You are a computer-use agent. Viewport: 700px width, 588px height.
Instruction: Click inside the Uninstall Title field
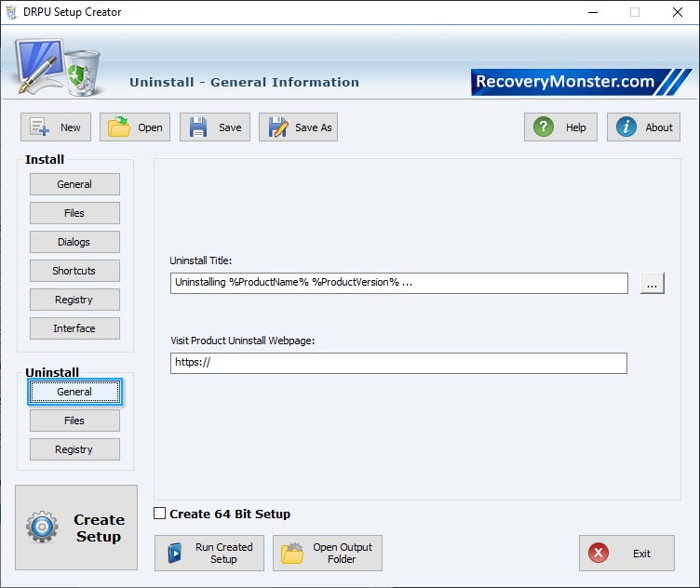[x=399, y=283]
